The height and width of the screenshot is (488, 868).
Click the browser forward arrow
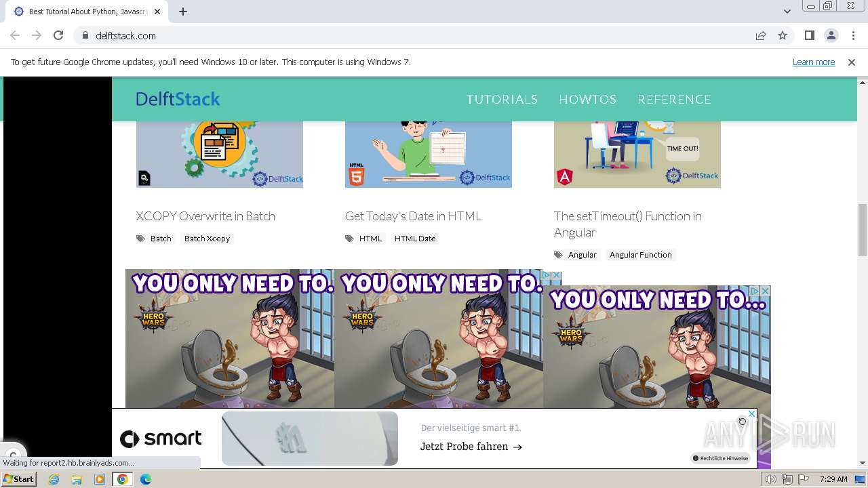[x=37, y=35]
